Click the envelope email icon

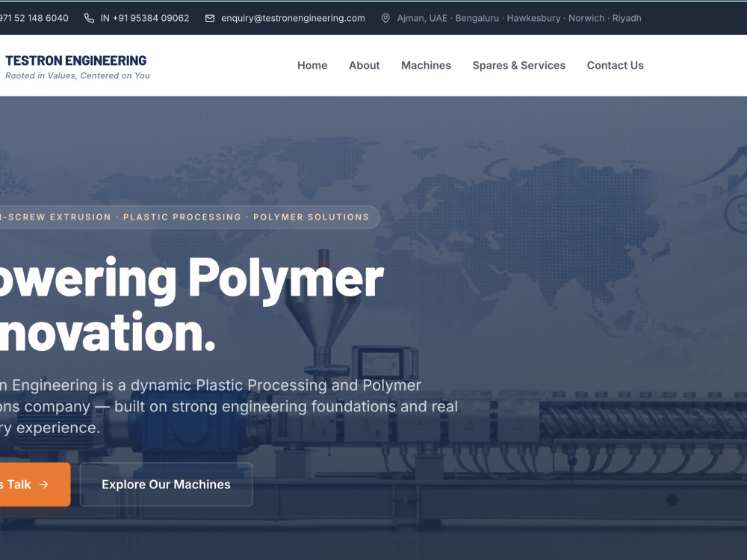(210, 18)
